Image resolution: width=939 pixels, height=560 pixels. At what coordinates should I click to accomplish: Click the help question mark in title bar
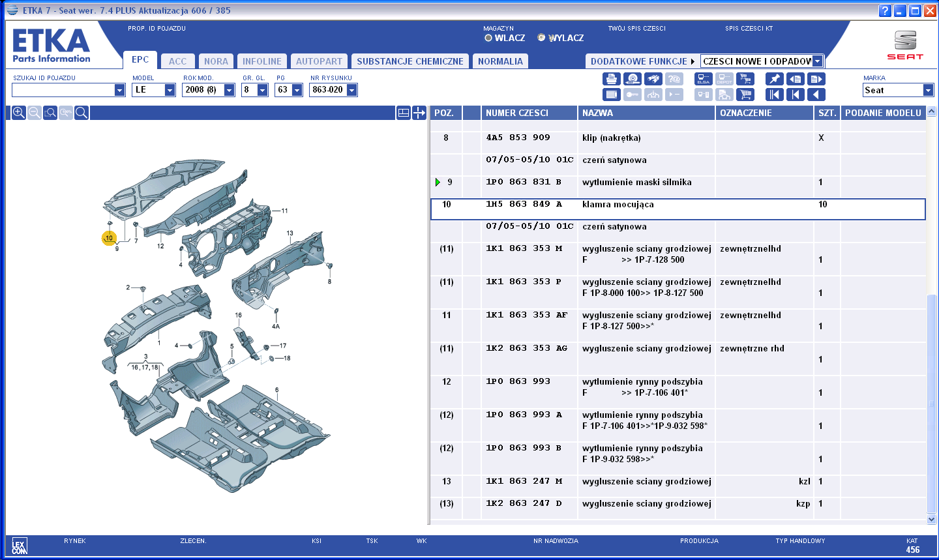885,10
